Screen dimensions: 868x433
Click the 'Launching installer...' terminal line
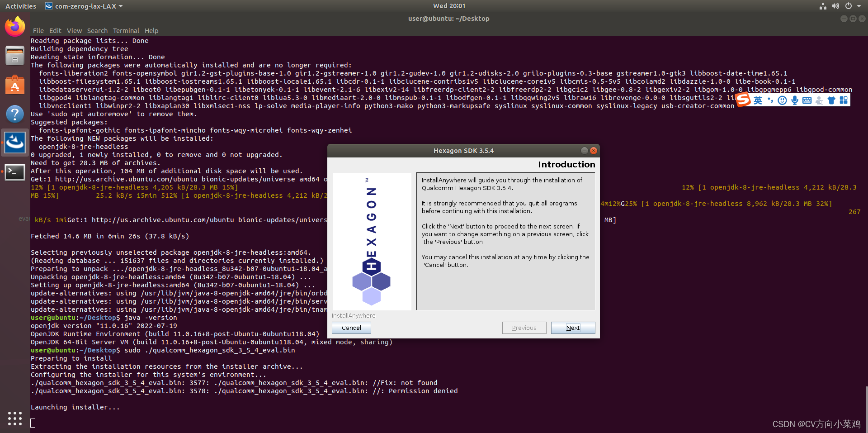coord(75,407)
